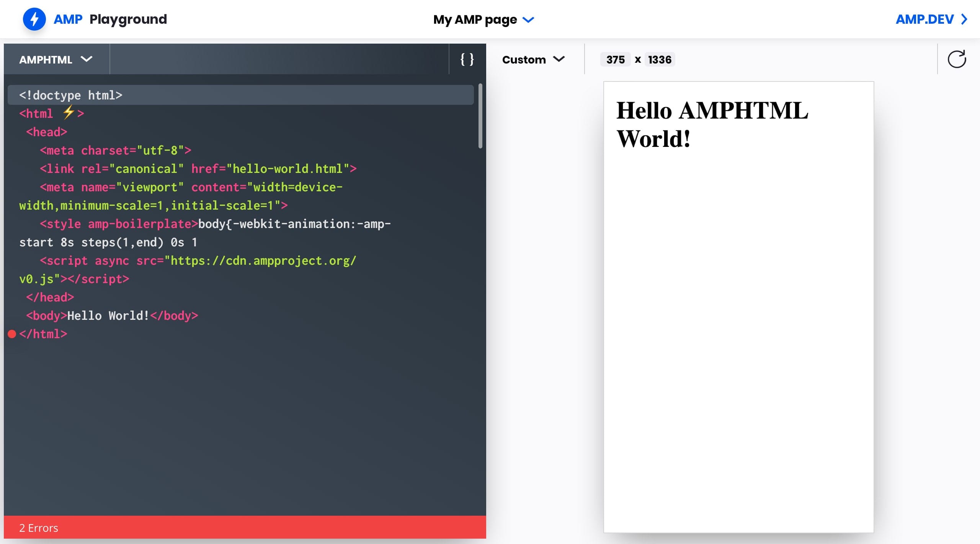
Task: Click the <html ⚡> line
Action: pyautogui.click(x=52, y=113)
